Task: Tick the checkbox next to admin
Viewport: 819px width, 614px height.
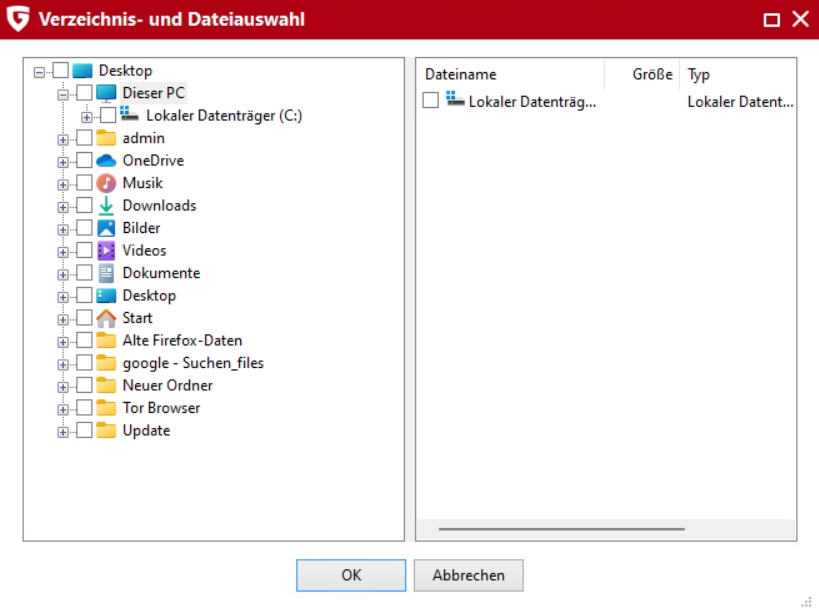Action: pyautogui.click(x=84, y=138)
